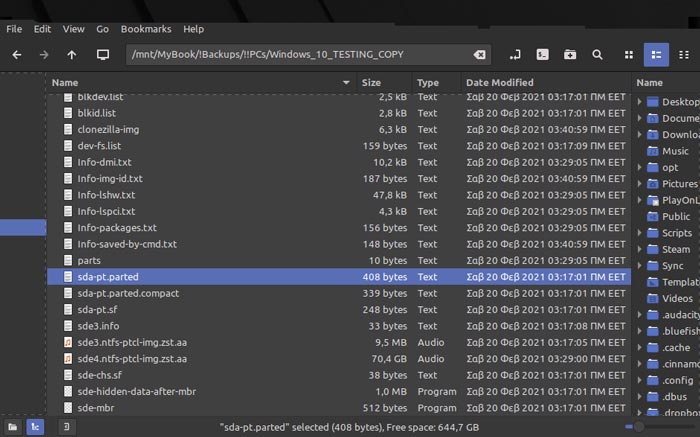
Task: Clear the location path field
Action: 479,54
